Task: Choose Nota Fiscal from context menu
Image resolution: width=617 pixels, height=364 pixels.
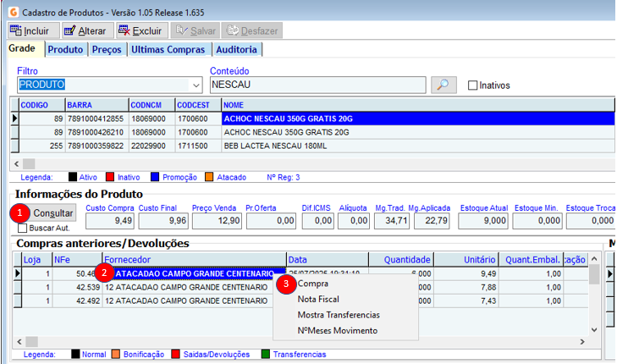Action: click(x=318, y=299)
